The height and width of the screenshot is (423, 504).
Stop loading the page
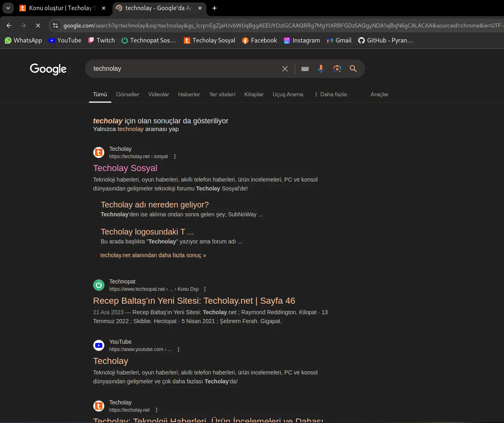[38, 25]
